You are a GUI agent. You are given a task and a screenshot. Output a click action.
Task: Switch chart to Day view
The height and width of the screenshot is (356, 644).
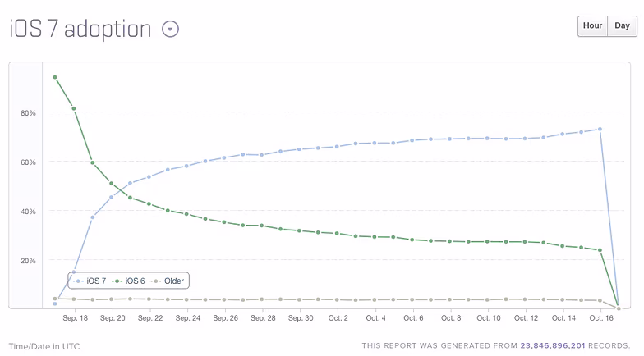click(x=622, y=26)
